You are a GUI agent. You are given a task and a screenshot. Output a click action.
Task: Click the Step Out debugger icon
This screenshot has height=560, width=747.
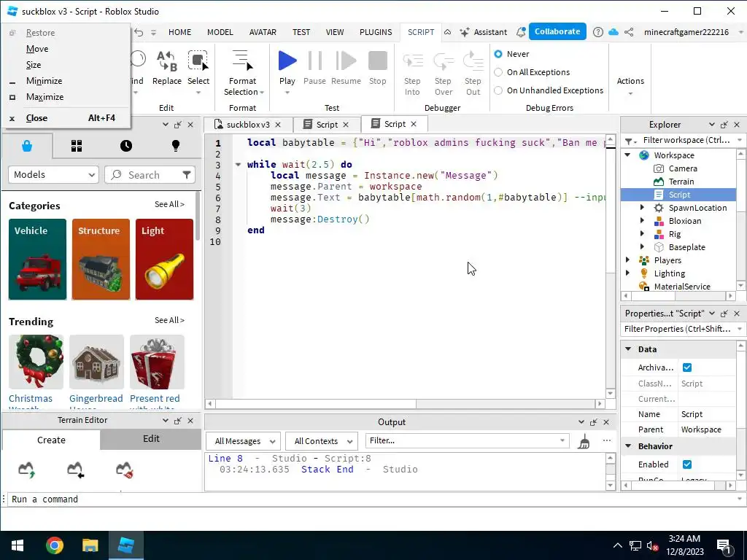(473, 61)
